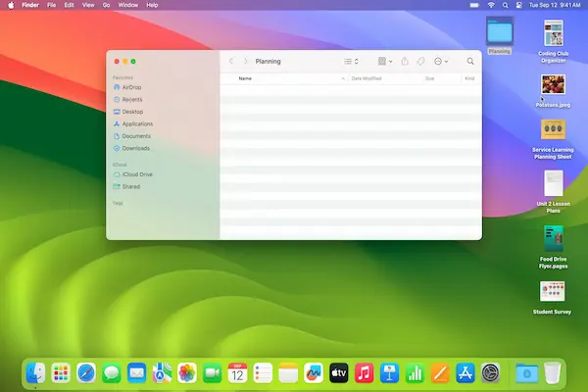Open the Group By dropdown in toolbar
Screen dimensions: 588x392
[x=385, y=61]
